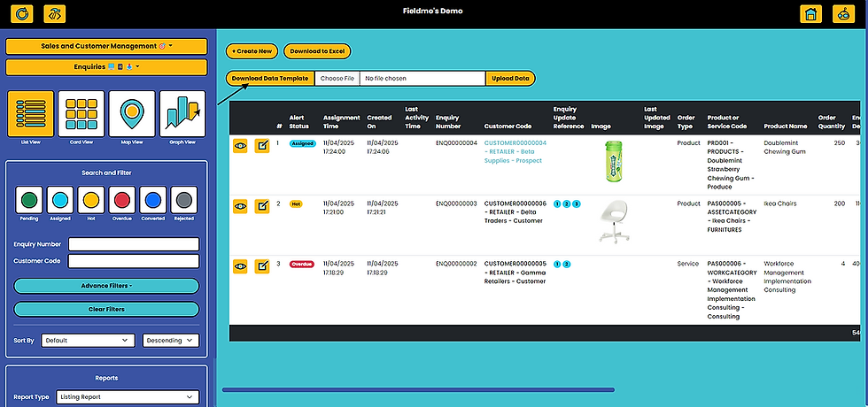Expand the Enquiries module dropdown

(106, 67)
